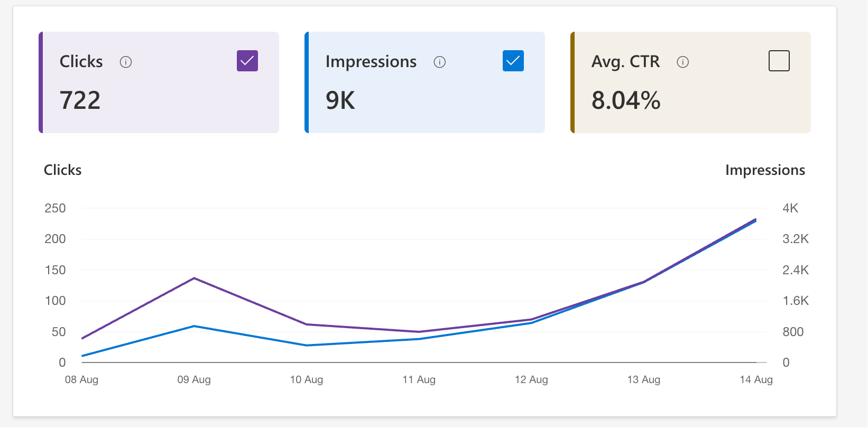The image size is (868, 428).
Task: Click the 8.04% CTR value
Action: (626, 100)
